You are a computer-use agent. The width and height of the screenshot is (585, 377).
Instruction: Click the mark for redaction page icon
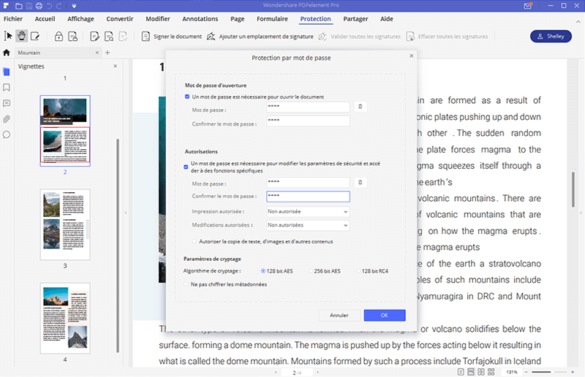[x=94, y=36]
